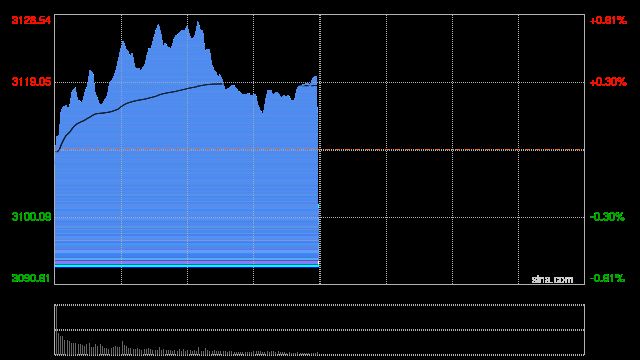The height and width of the screenshot is (360, 640).
Task: Click the empty right side of the volume panel
Action: click(x=452, y=330)
